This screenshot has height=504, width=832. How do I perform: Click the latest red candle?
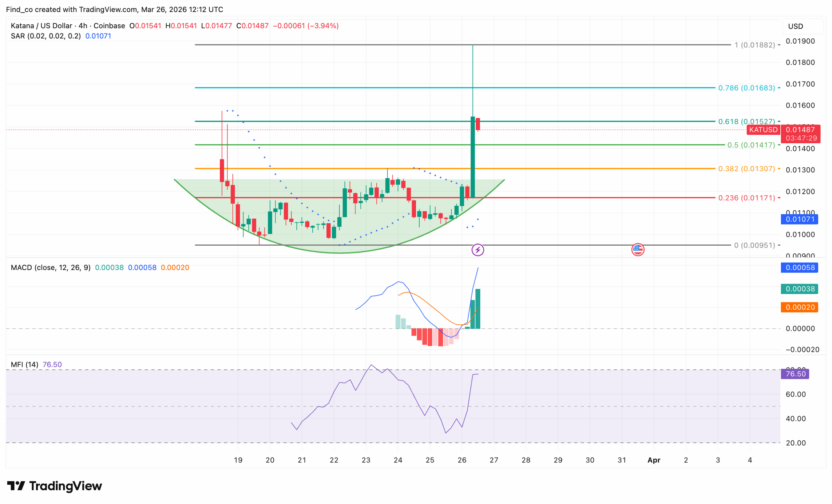click(x=478, y=124)
